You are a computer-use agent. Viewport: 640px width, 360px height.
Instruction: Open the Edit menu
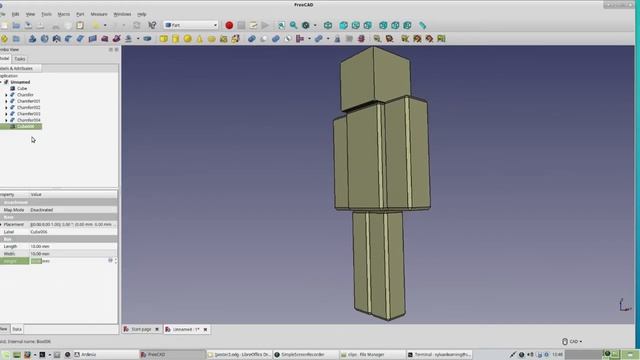click(x=15, y=14)
